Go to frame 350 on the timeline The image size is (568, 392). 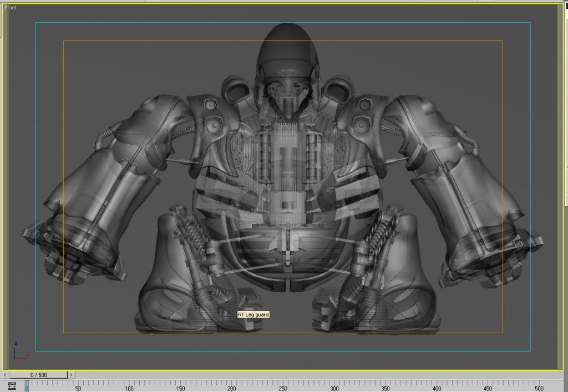[386, 386]
